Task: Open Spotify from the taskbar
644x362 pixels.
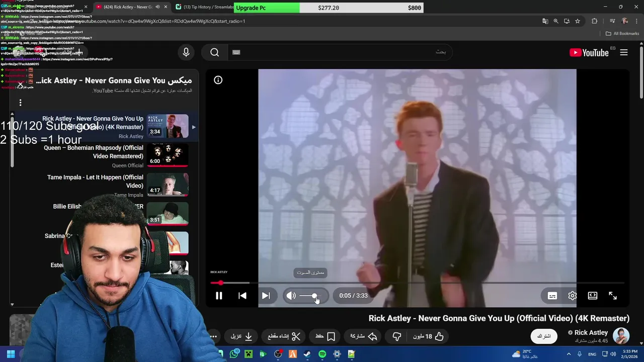Action: coord(323,354)
